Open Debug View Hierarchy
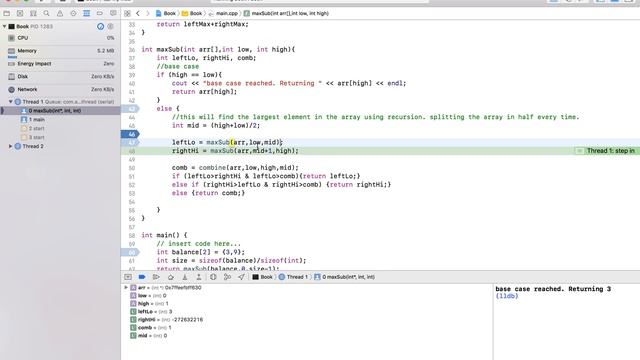 tap(213, 277)
